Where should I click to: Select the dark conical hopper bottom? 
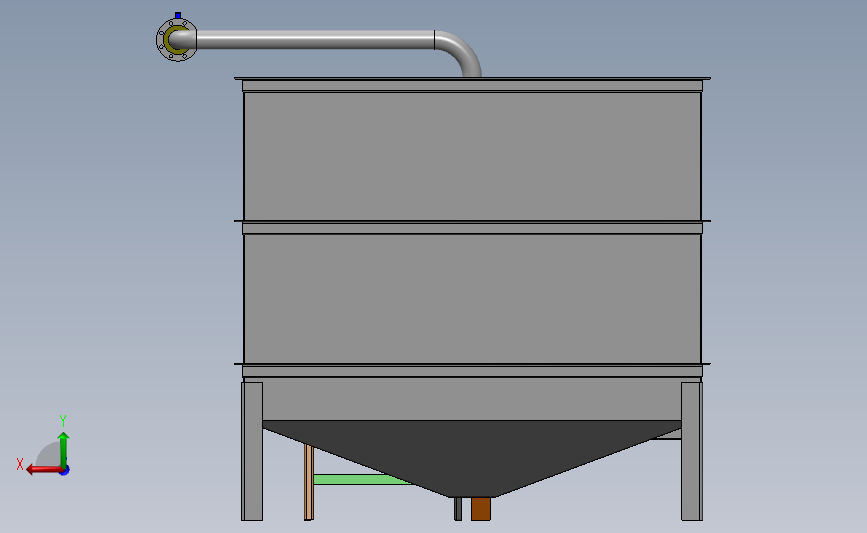click(x=472, y=458)
